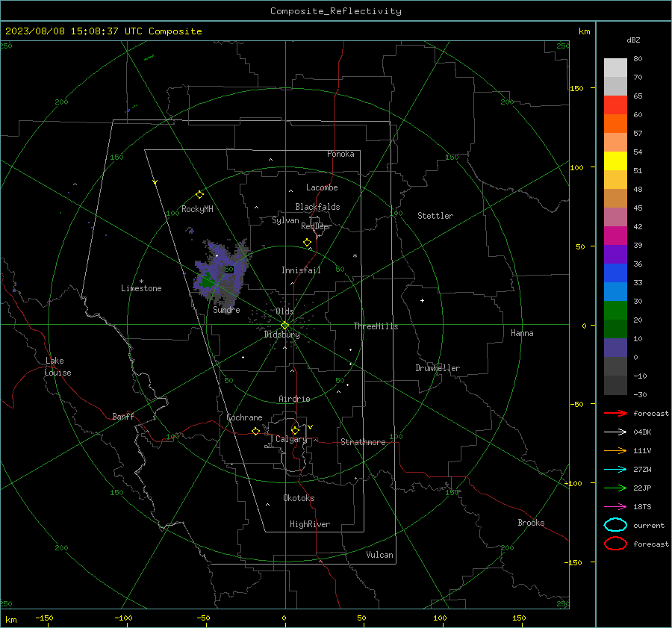Image resolution: width=672 pixels, height=628 pixels.
Task: Click the RockyMH label
Action: click(x=197, y=209)
